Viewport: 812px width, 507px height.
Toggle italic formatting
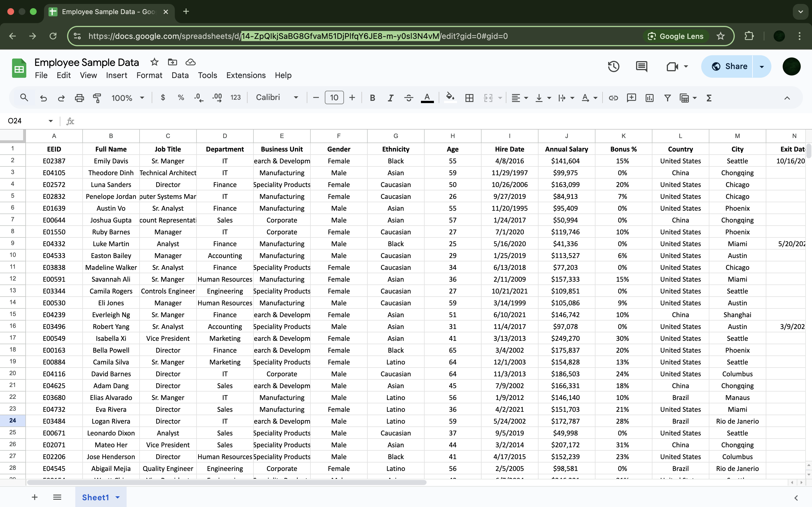tap(390, 98)
